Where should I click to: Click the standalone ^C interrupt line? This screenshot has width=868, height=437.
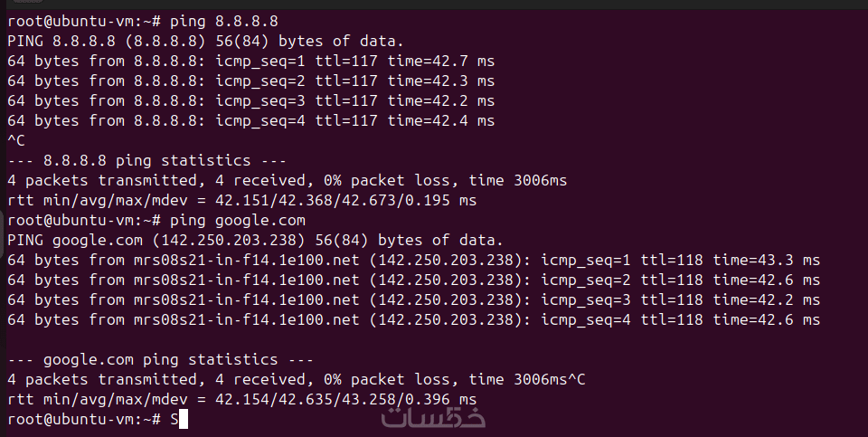pyautogui.click(x=15, y=140)
